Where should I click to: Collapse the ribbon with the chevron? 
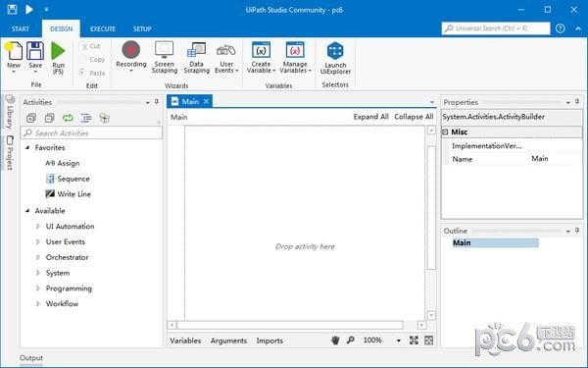pyautogui.click(x=578, y=28)
